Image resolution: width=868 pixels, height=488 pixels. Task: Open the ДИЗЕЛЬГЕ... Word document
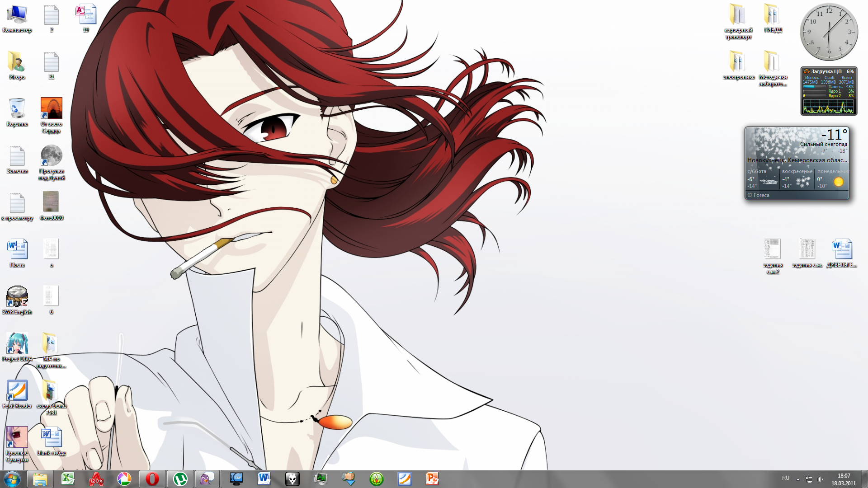tap(841, 253)
